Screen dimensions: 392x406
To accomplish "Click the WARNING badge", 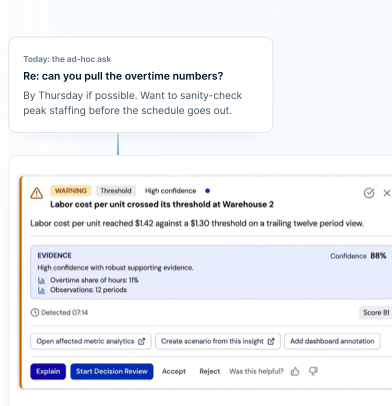I will coord(71,191).
